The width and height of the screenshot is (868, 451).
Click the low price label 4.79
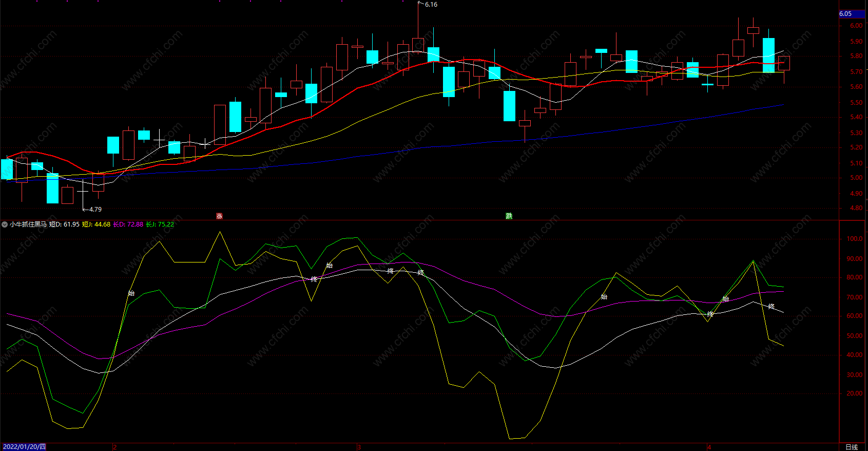pyautogui.click(x=95, y=210)
